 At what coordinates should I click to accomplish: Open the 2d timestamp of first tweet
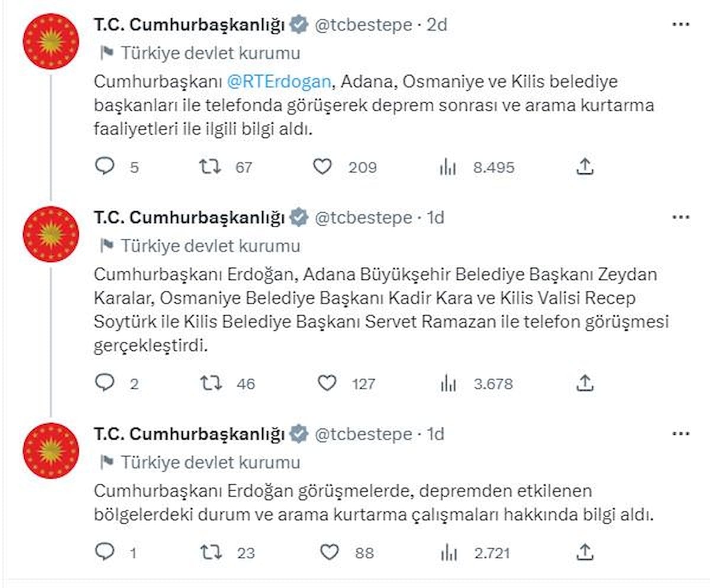click(438, 25)
